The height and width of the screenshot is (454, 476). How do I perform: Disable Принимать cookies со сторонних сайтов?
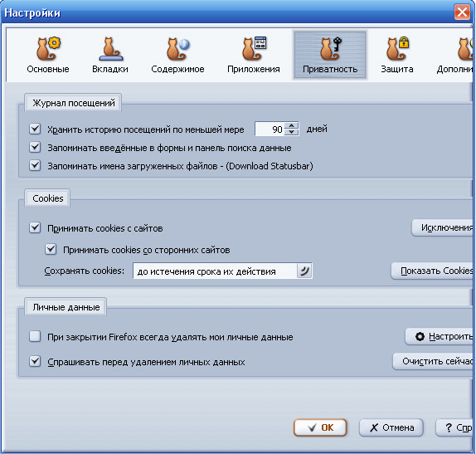tap(51, 250)
